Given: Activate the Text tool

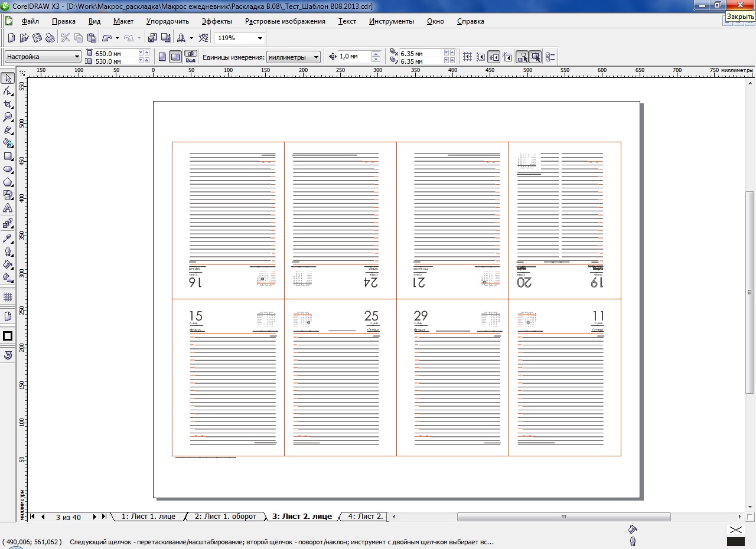Looking at the screenshot, I should click(8, 208).
